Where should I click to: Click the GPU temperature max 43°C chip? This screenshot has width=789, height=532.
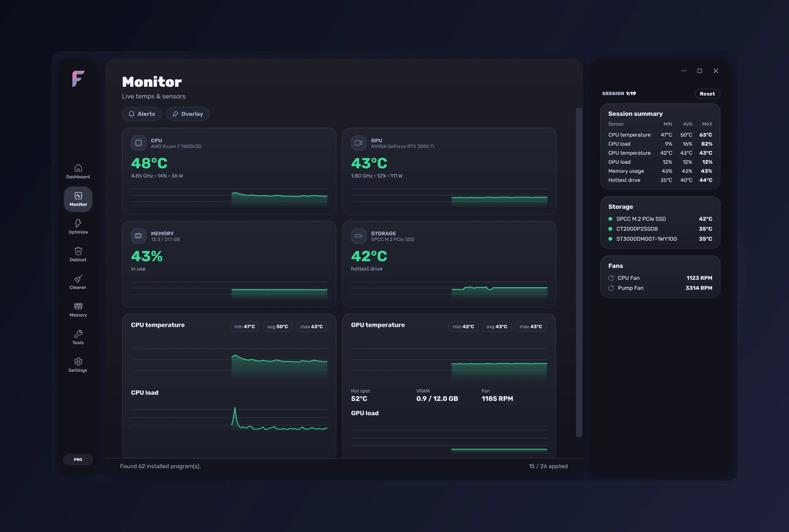531,326
